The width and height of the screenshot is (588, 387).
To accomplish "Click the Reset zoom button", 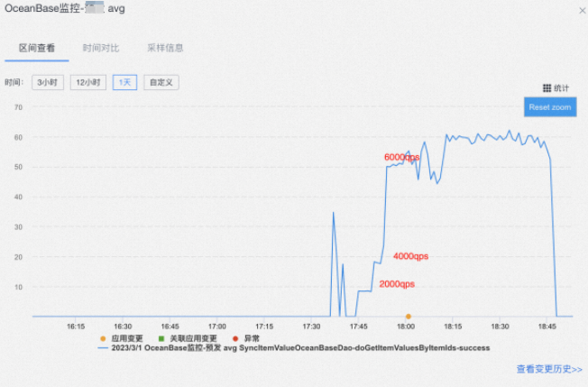I will click(550, 107).
